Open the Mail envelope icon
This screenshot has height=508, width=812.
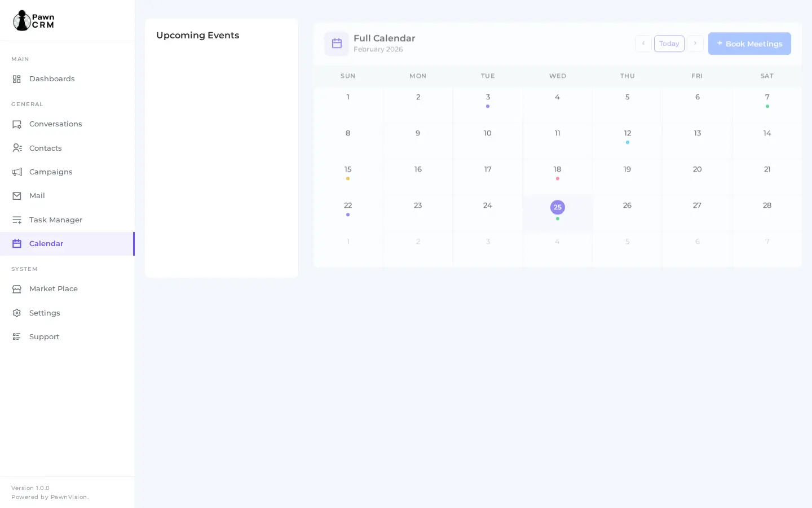pos(17,195)
